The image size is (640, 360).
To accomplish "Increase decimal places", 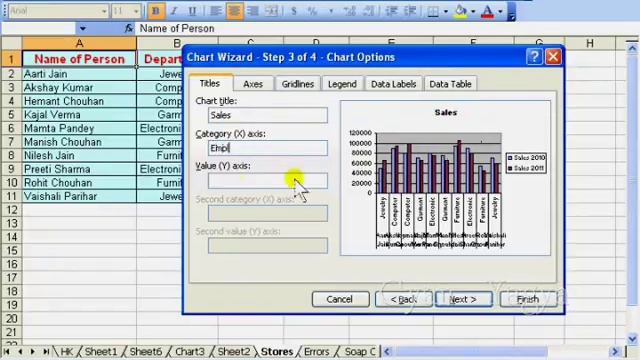I will [x=349, y=11].
